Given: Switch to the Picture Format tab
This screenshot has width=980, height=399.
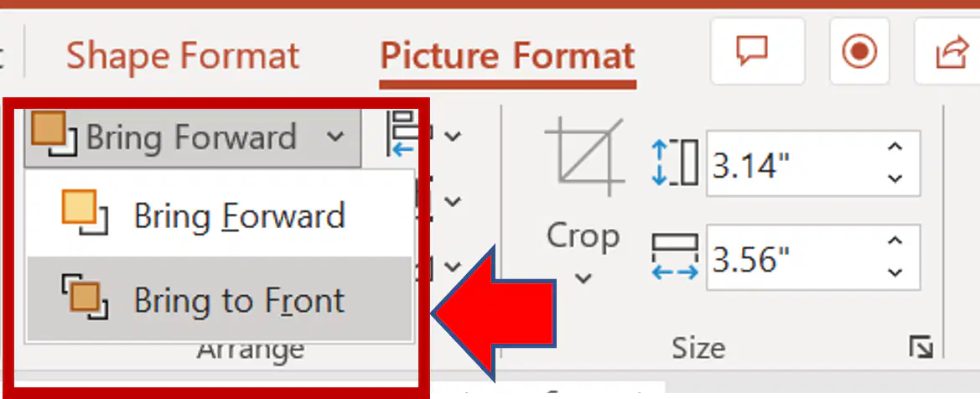Looking at the screenshot, I should pos(507,55).
